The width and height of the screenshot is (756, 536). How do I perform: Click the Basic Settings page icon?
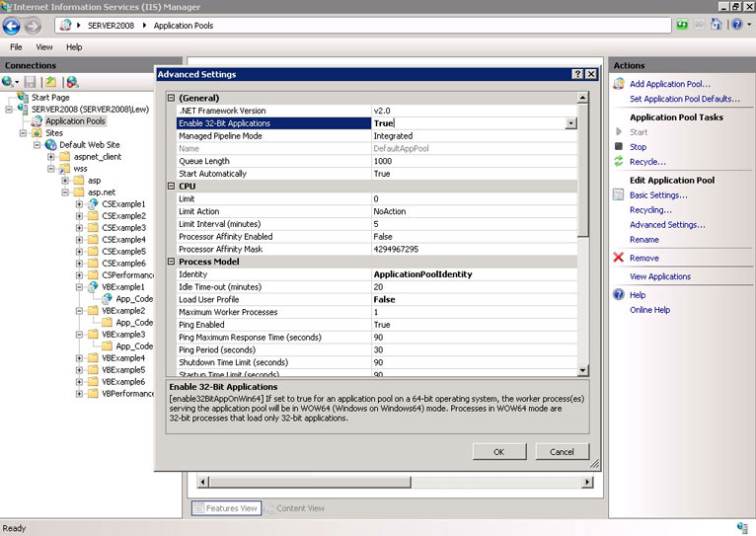coord(618,194)
